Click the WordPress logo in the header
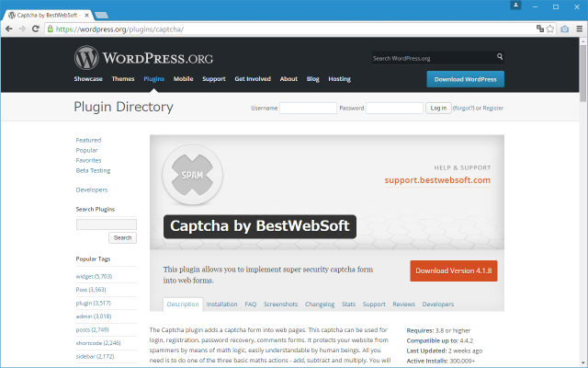This screenshot has width=588, height=368. 143,58
